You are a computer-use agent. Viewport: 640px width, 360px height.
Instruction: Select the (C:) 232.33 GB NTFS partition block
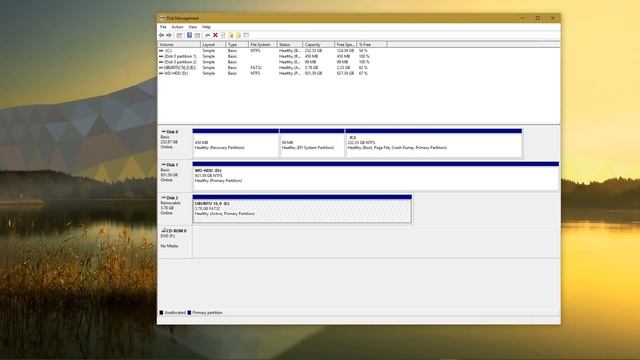pyautogui.click(x=433, y=143)
